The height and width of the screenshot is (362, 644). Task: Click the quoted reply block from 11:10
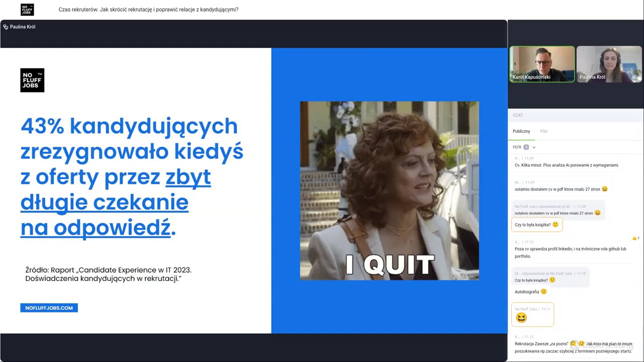tap(551, 277)
